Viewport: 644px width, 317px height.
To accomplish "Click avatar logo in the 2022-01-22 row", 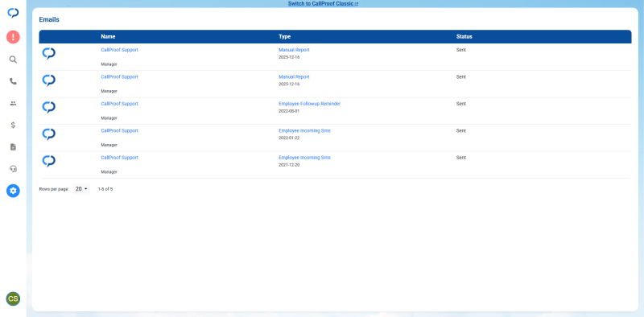I will [x=49, y=134].
